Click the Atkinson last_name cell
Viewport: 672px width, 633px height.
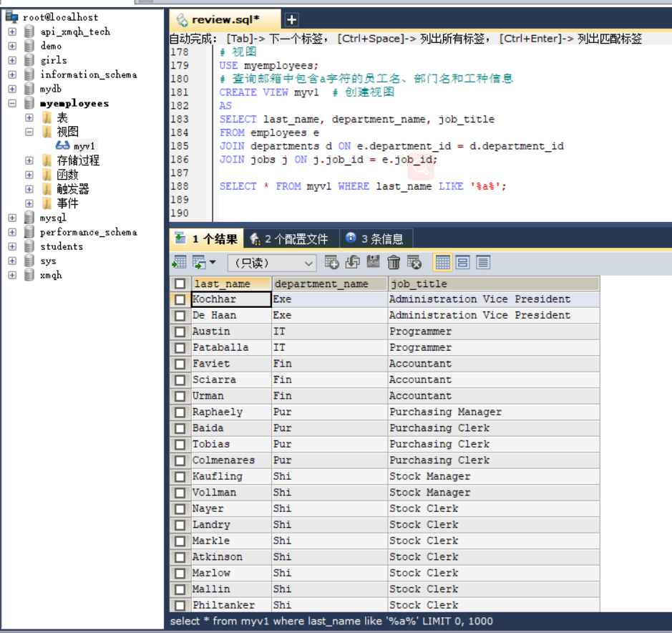pyautogui.click(x=231, y=556)
